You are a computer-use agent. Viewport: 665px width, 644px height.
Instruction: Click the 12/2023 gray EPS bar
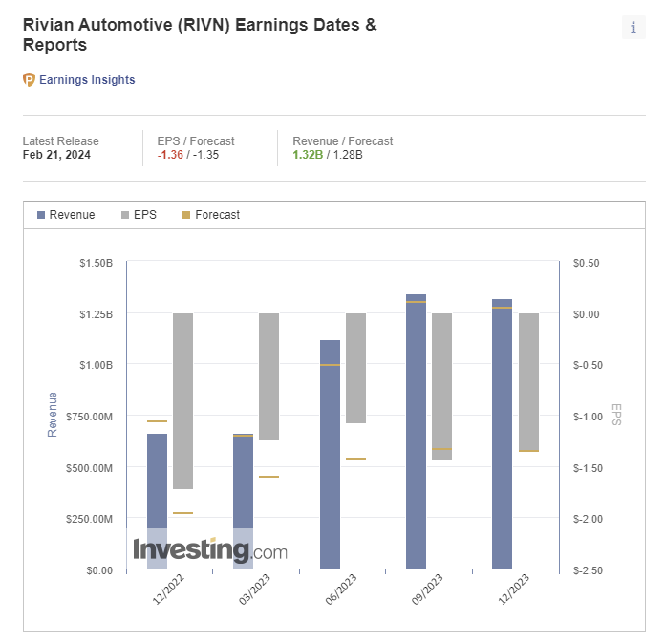[529, 382]
